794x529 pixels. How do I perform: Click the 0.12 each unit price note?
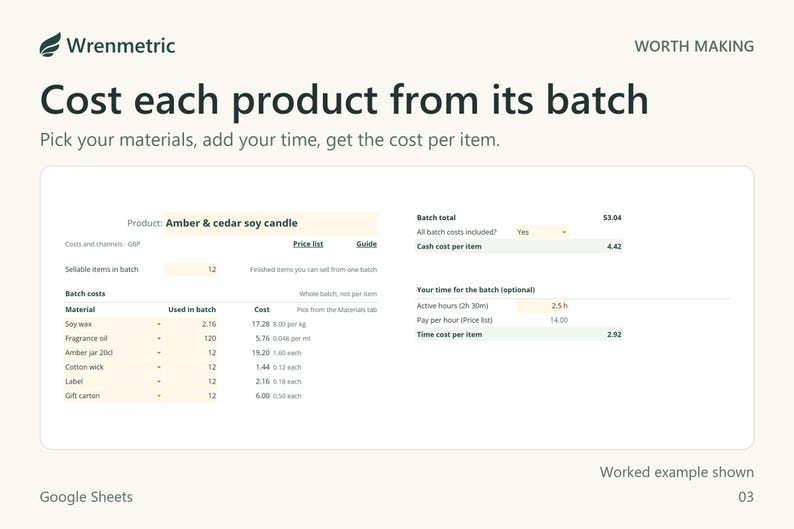[287, 368]
